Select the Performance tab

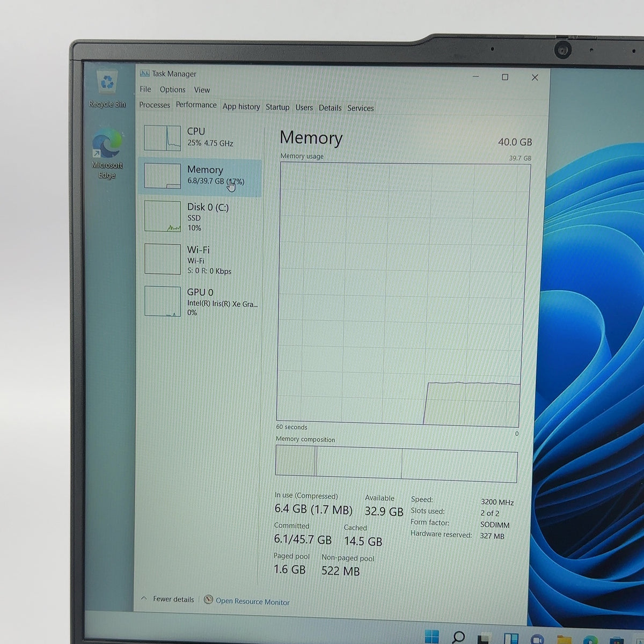(196, 105)
